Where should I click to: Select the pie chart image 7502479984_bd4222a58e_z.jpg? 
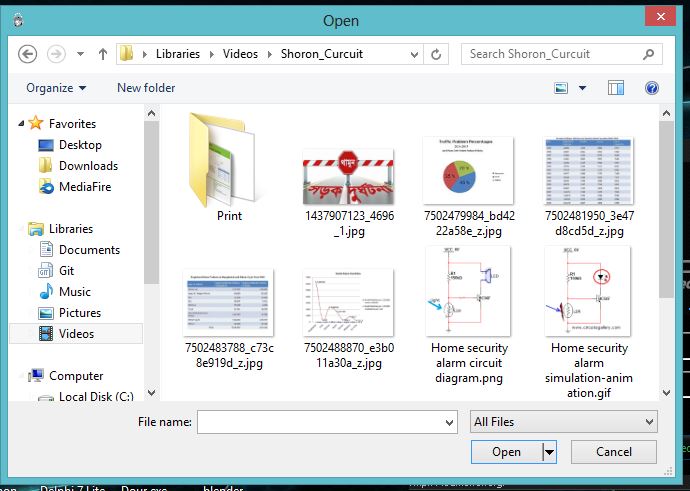click(468, 171)
